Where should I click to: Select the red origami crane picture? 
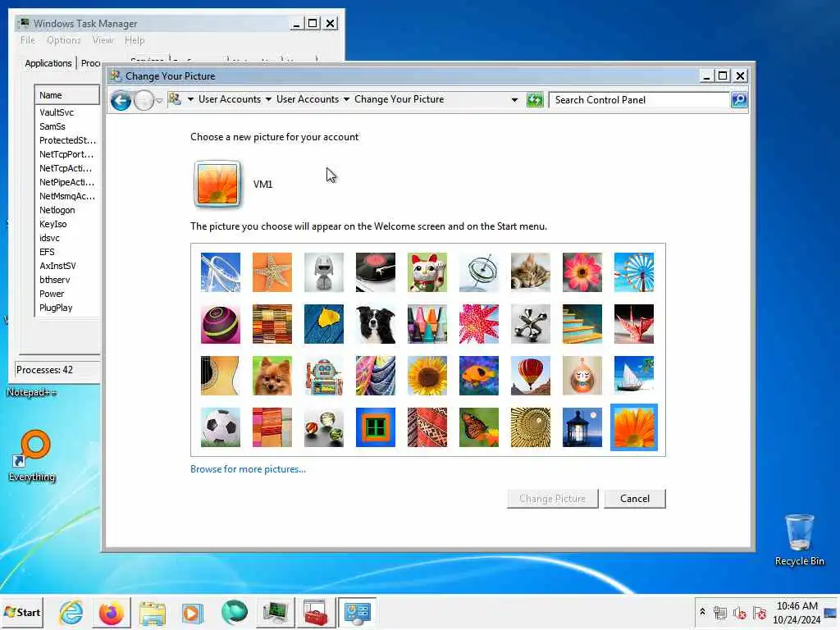(x=634, y=324)
